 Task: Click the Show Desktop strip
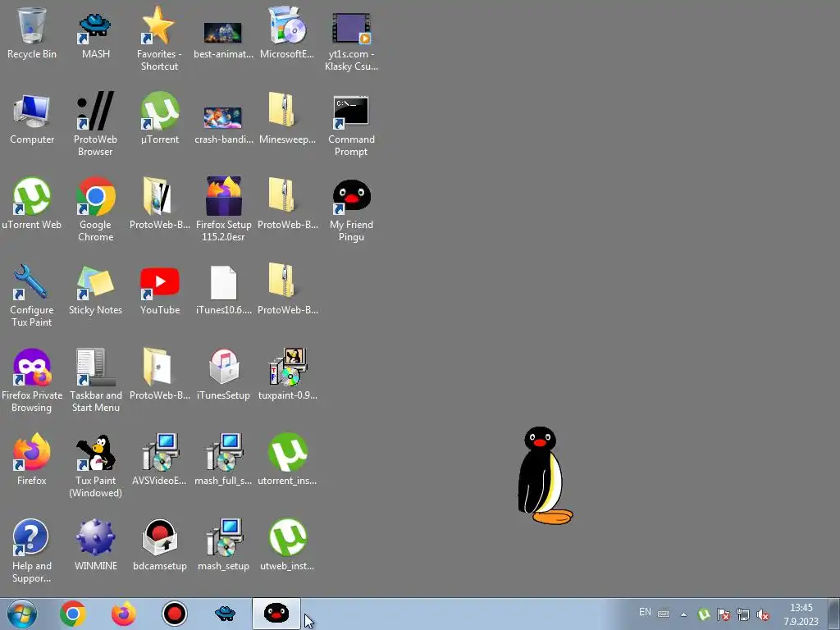(x=834, y=614)
